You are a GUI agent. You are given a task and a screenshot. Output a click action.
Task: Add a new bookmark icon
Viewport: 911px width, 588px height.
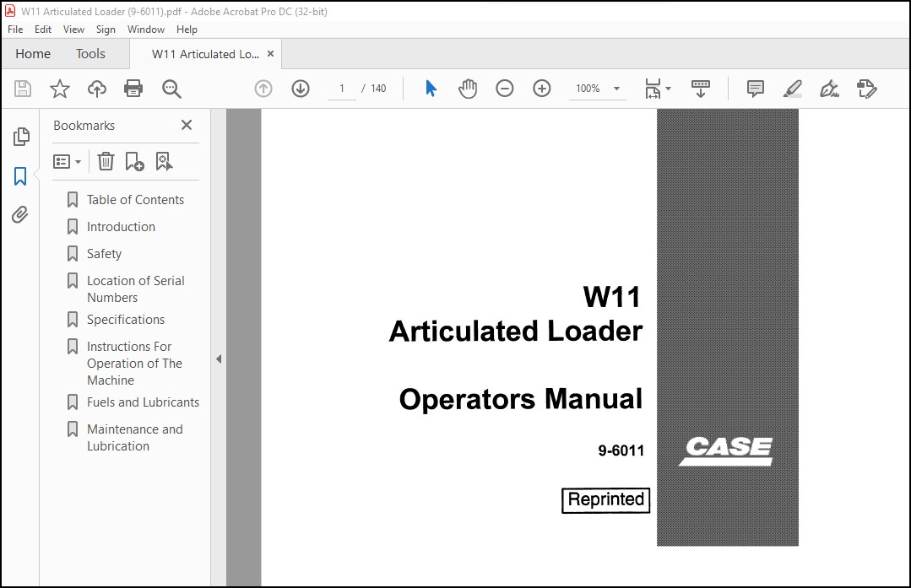134,161
